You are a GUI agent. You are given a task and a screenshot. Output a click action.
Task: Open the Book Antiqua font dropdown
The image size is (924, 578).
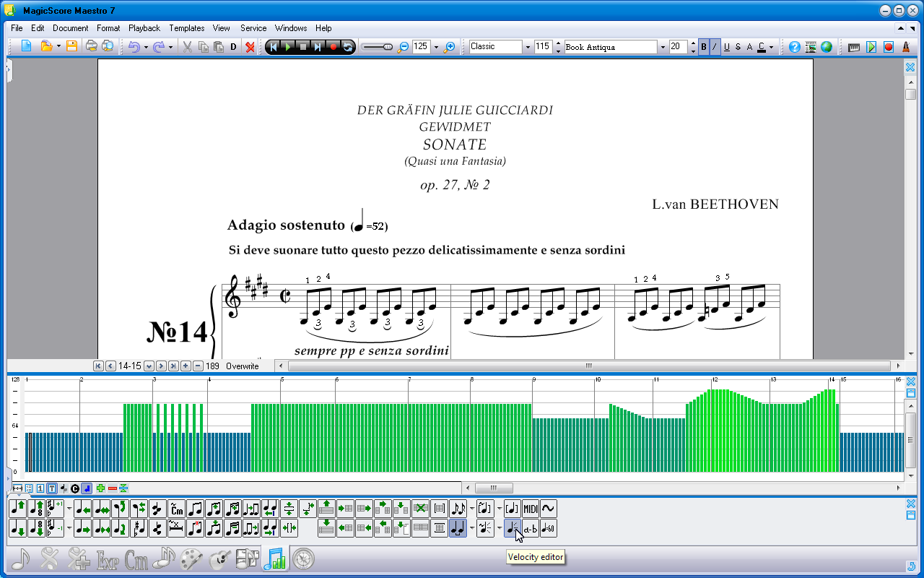(663, 47)
